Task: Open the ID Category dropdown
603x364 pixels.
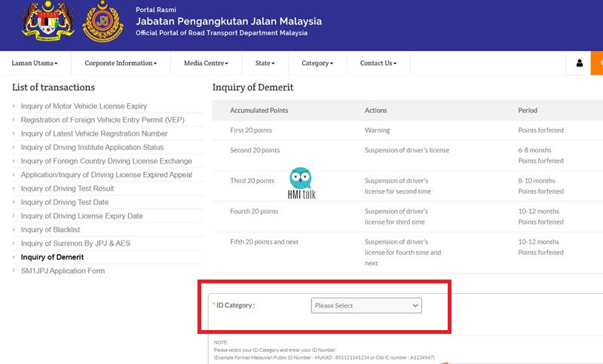Action: coord(366,305)
